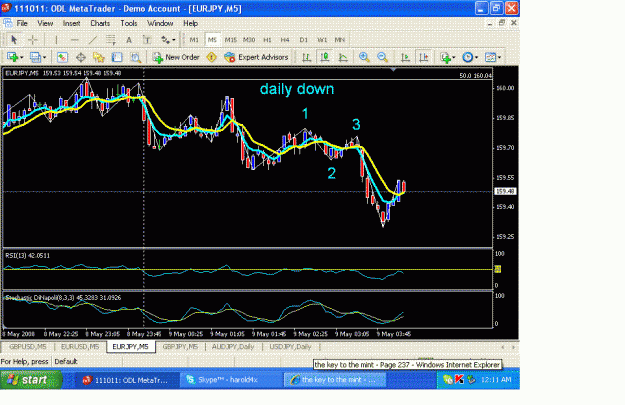Click the 159.48 current price label
625x405 pixels.
pyautogui.click(x=505, y=191)
